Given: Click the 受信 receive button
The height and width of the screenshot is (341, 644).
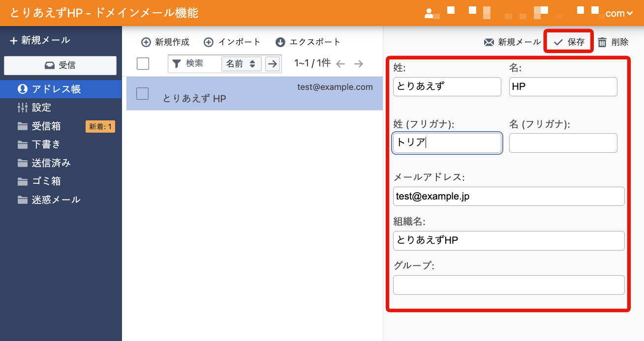Looking at the screenshot, I should pyautogui.click(x=60, y=65).
